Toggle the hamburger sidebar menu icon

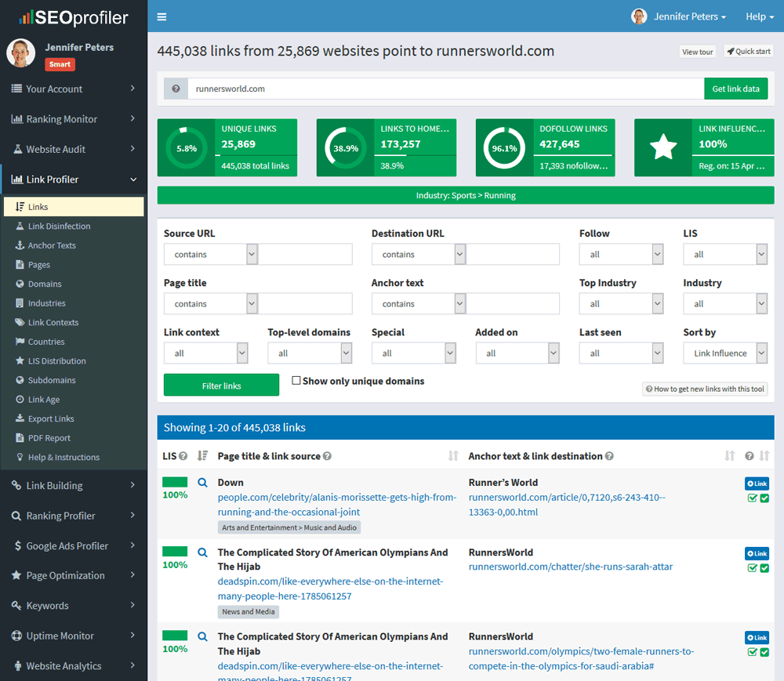click(x=162, y=17)
